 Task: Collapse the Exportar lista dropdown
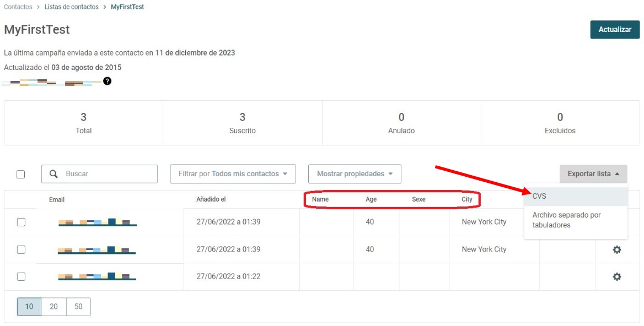593,174
